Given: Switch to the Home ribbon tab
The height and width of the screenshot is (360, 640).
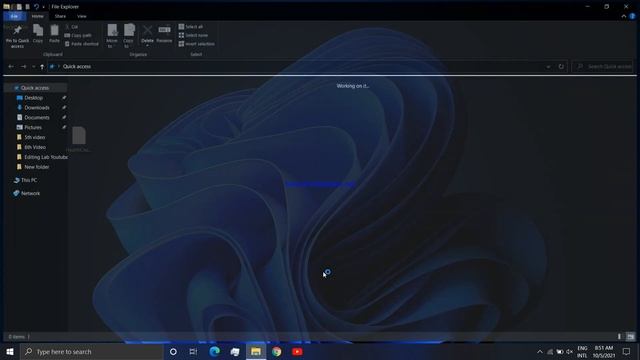Looking at the screenshot, I should 38,16.
